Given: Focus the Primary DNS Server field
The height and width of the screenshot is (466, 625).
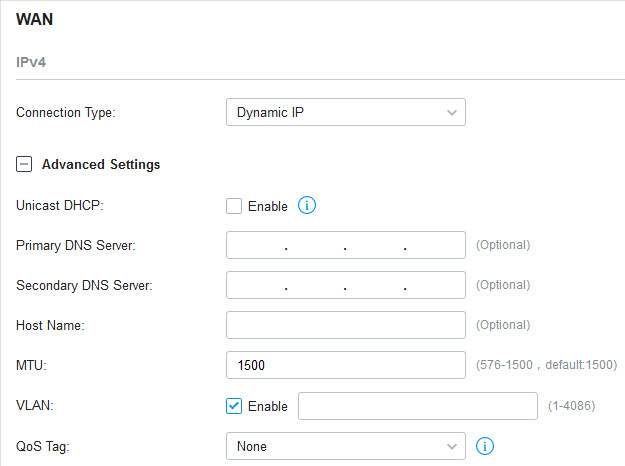Looking at the screenshot, I should [x=346, y=245].
